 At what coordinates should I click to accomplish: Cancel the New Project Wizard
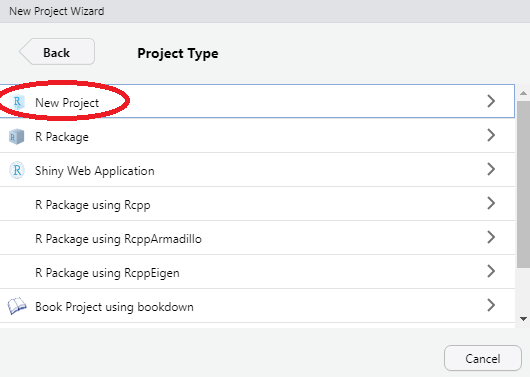483,358
